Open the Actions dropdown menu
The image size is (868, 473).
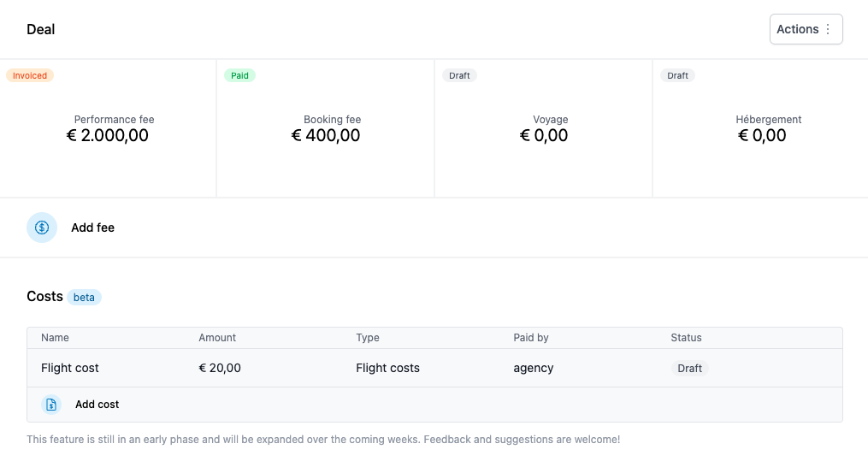point(806,29)
